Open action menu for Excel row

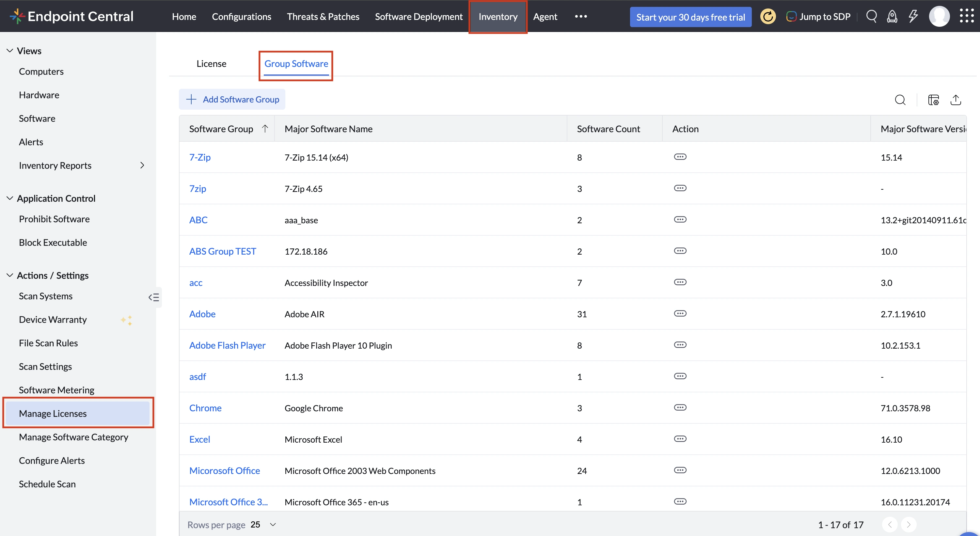(x=680, y=439)
